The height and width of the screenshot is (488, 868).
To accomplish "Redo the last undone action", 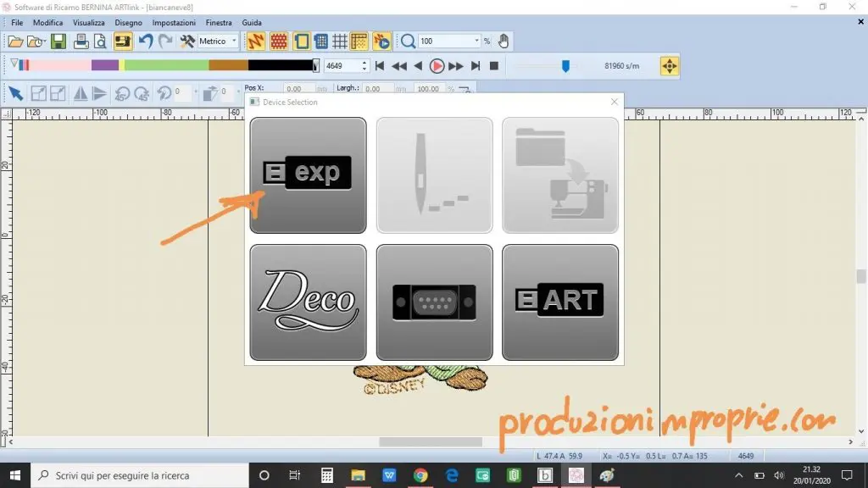I will tap(165, 42).
